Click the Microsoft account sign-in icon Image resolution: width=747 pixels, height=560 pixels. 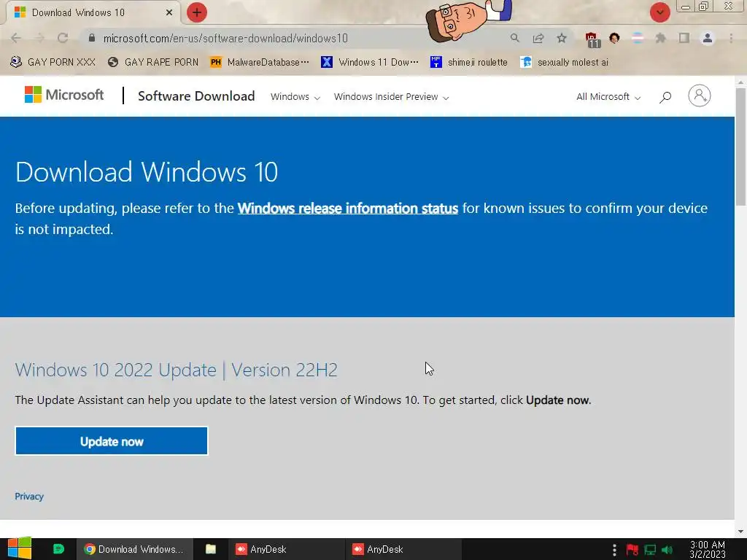tap(700, 96)
